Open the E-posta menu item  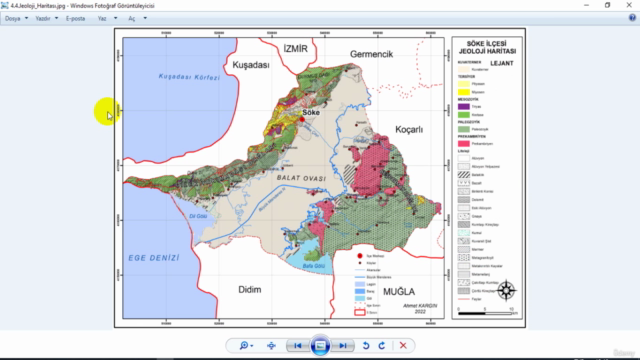point(76,18)
